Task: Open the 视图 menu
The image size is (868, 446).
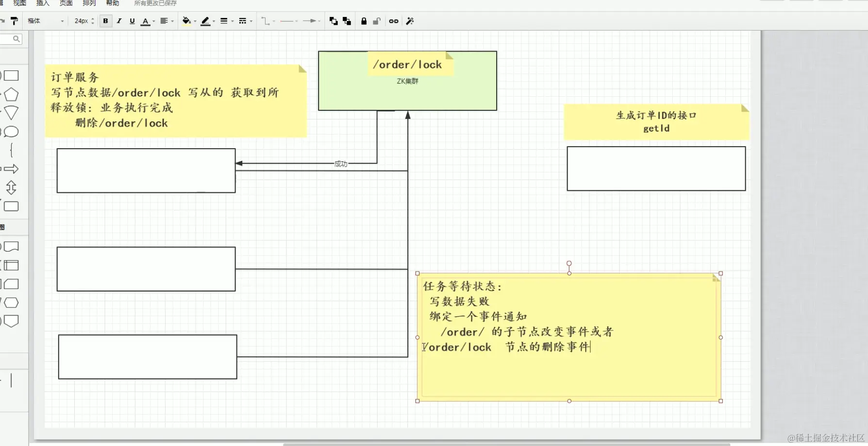Action: pos(19,3)
